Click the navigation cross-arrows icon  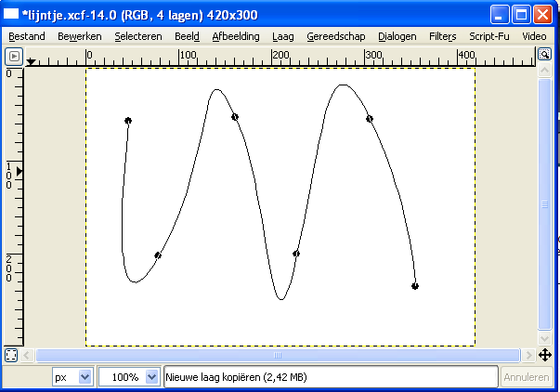pos(545,355)
